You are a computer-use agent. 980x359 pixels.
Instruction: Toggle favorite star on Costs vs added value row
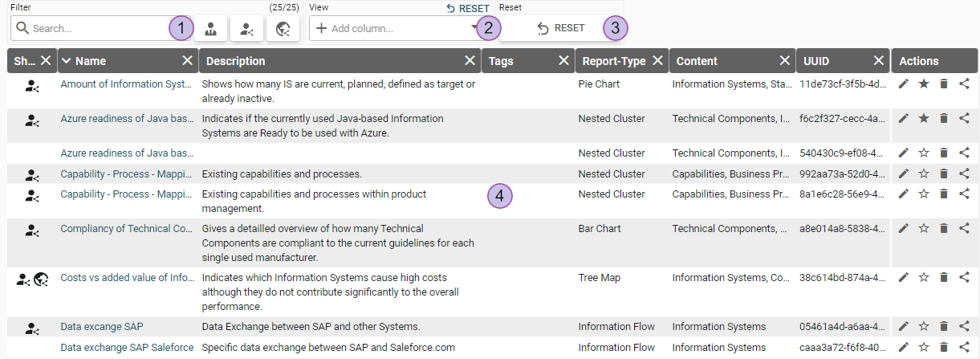coord(924,278)
